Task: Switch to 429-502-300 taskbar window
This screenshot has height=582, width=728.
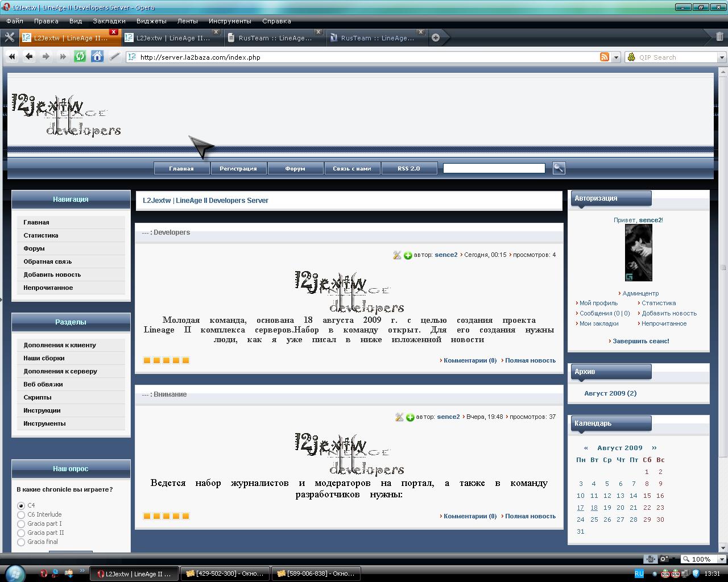Action: pyautogui.click(x=225, y=573)
